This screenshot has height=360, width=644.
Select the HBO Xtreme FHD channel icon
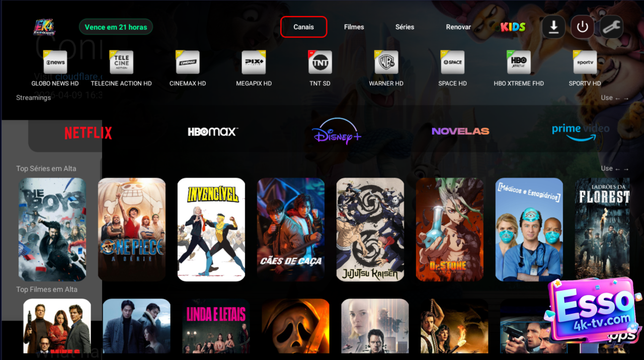(519, 63)
